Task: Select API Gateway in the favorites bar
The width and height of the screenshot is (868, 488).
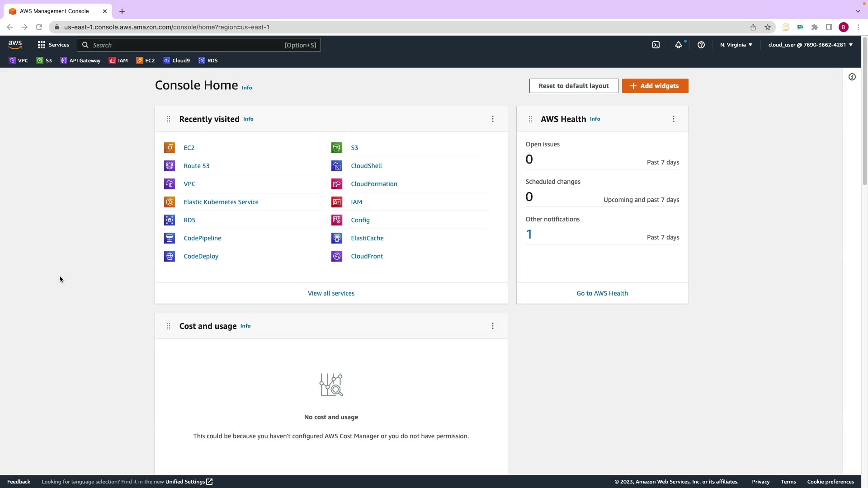Action: pyautogui.click(x=80, y=61)
